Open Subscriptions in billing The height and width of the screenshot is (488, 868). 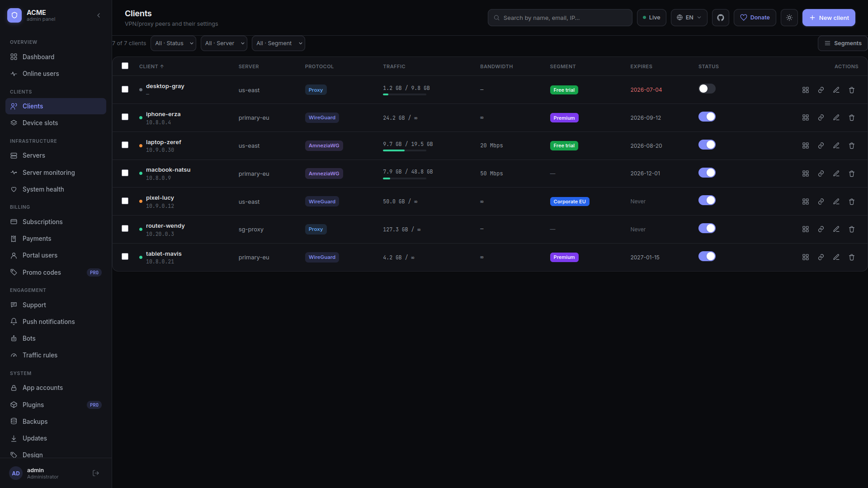(x=56, y=222)
